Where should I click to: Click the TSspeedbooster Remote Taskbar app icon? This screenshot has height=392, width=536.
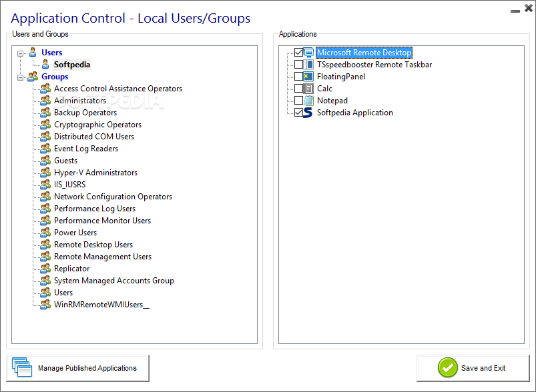click(308, 65)
